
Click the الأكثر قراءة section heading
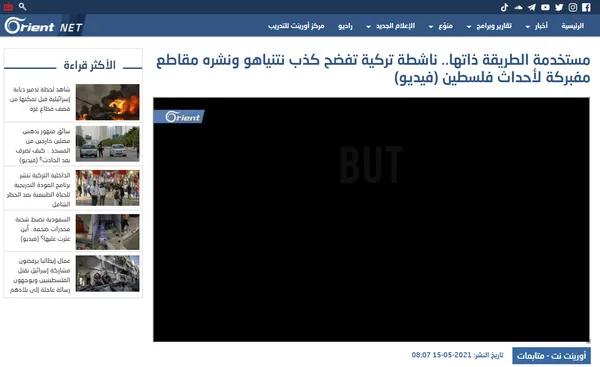tap(90, 65)
